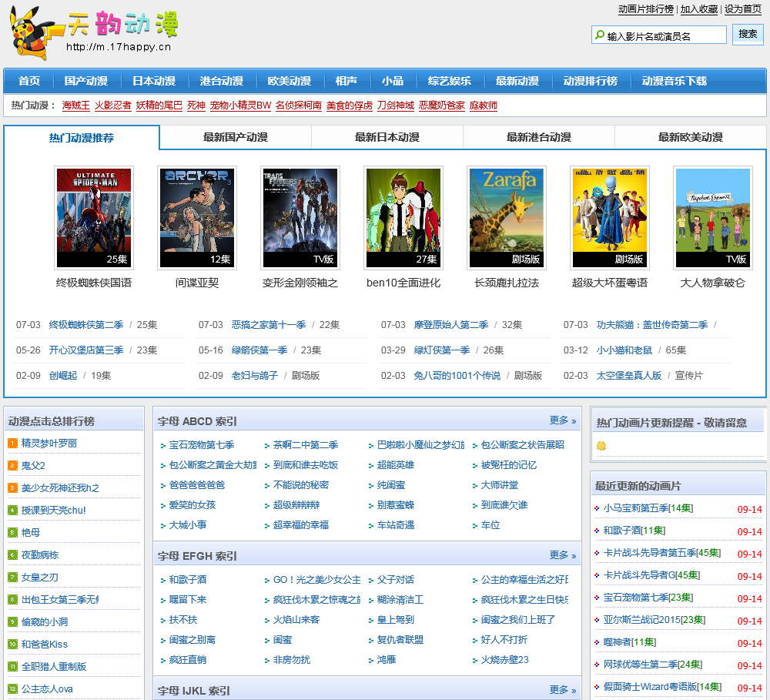
Task: Open index entry 火焰山来客
Action: coord(296,620)
